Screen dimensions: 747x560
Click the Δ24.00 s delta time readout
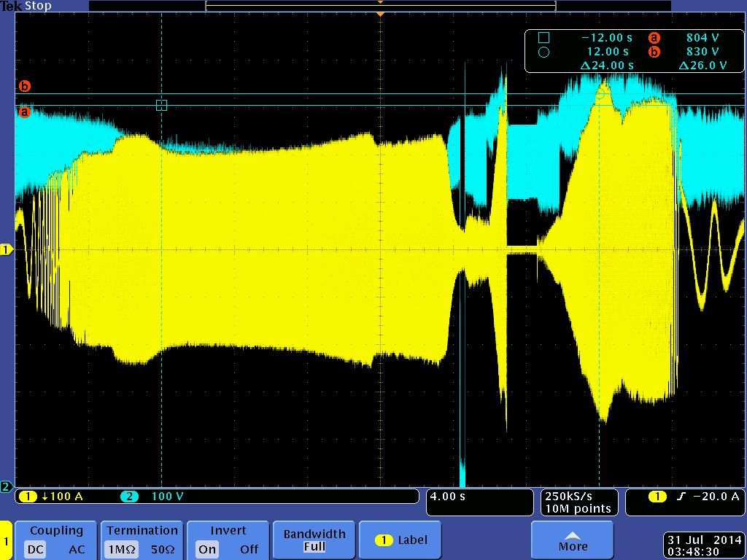pos(607,65)
